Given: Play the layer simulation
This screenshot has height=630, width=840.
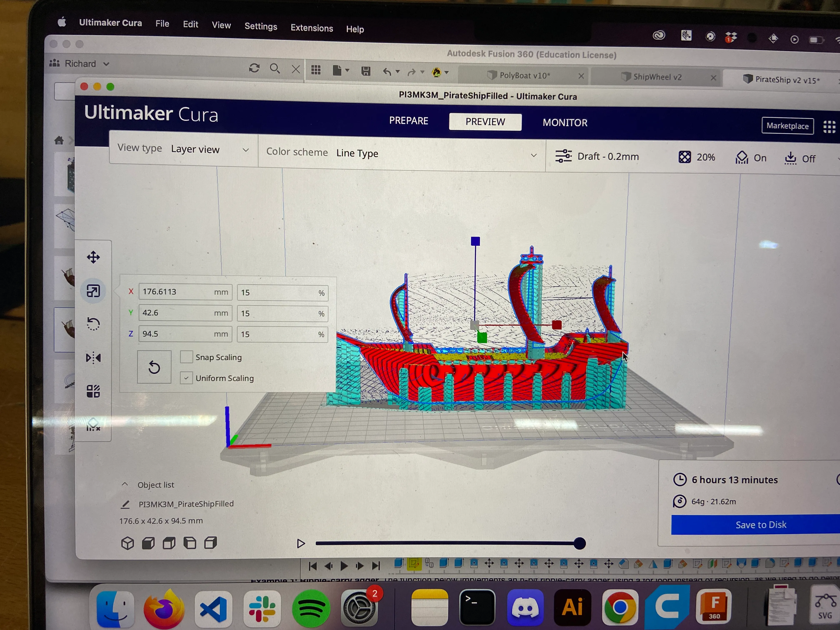Looking at the screenshot, I should pos(301,544).
